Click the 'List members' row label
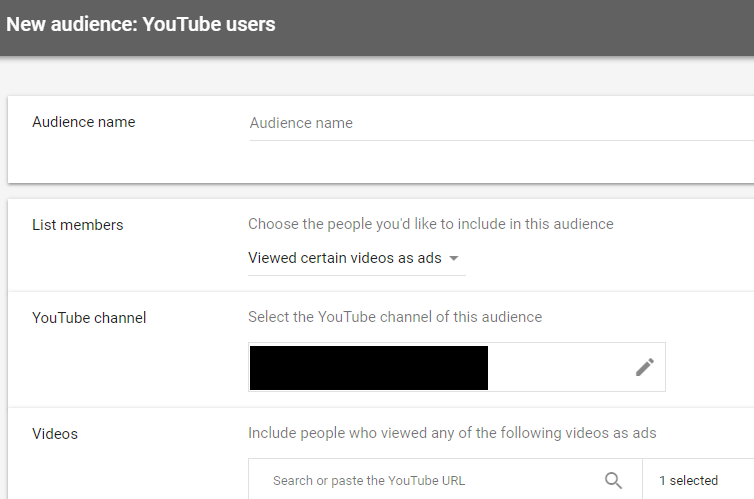The height and width of the screenshot is (499, 754). pyautogui.click(x=77, y=225)
